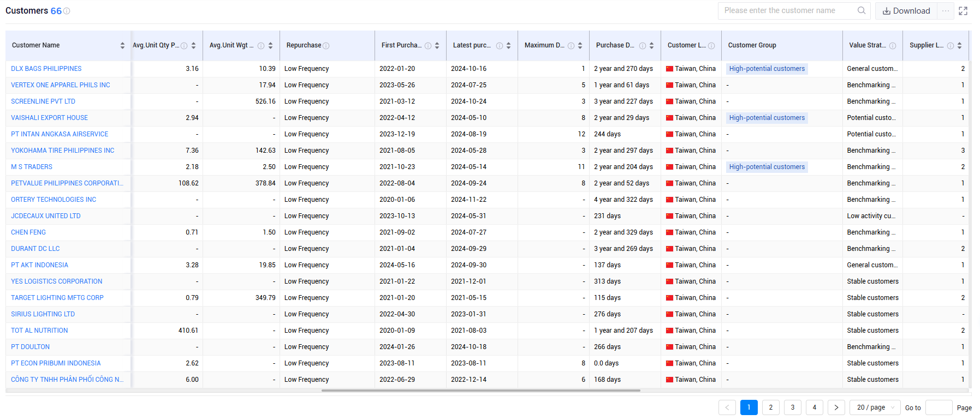Show info for Supplier L... column
980x420 pixels.
pyautogui.click(x=951, y=46)
